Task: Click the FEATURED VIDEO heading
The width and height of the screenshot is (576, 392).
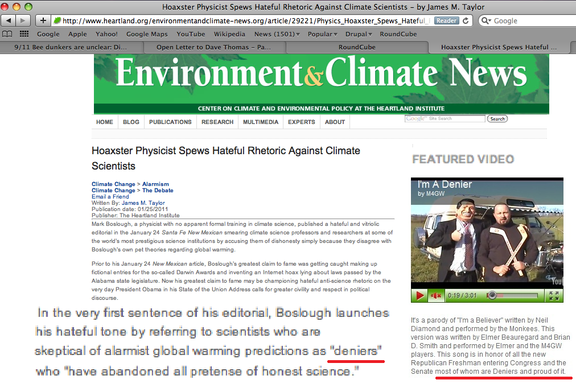Action: [x=463, y=159]
